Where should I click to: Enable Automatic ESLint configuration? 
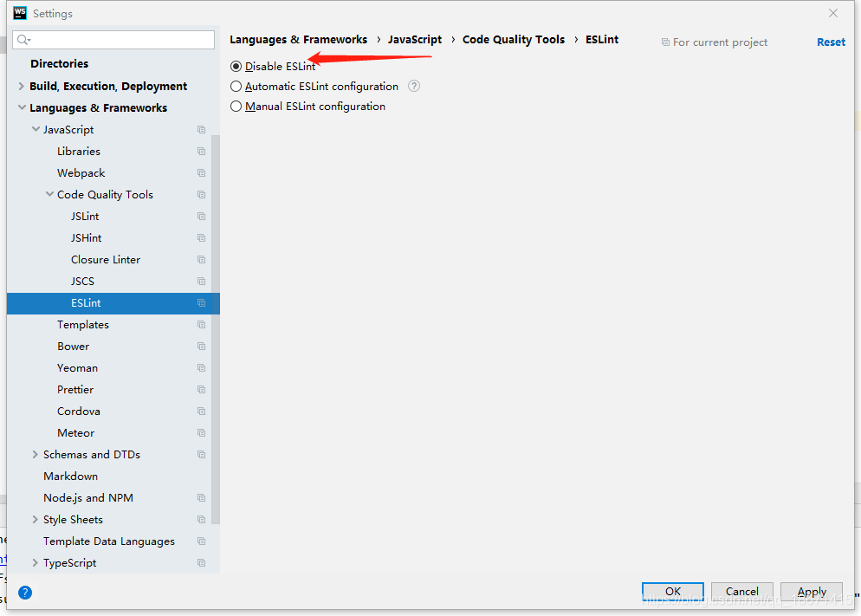click(x=236, y=86)
